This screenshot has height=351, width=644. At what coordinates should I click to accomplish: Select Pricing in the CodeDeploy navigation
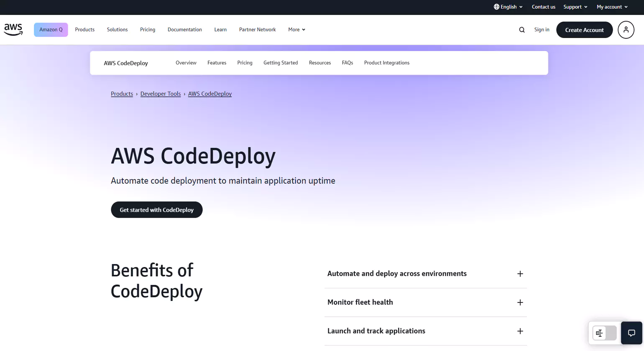(x=245, y=63)
